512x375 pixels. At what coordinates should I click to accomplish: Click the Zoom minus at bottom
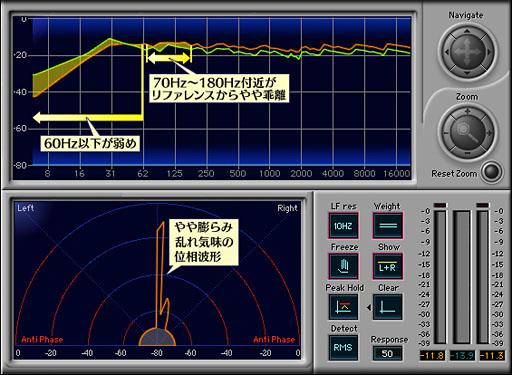[467, 153]
